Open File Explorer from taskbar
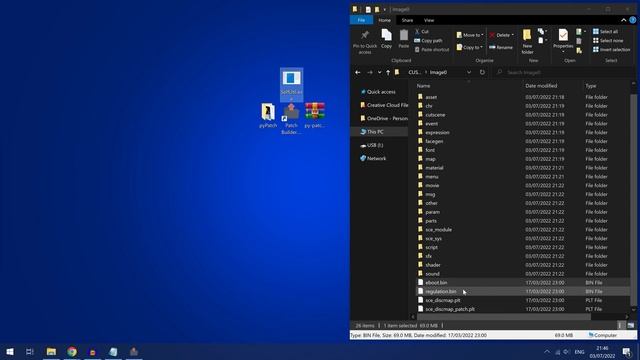This screenshot has width=640, height=360. pos(51,351)
